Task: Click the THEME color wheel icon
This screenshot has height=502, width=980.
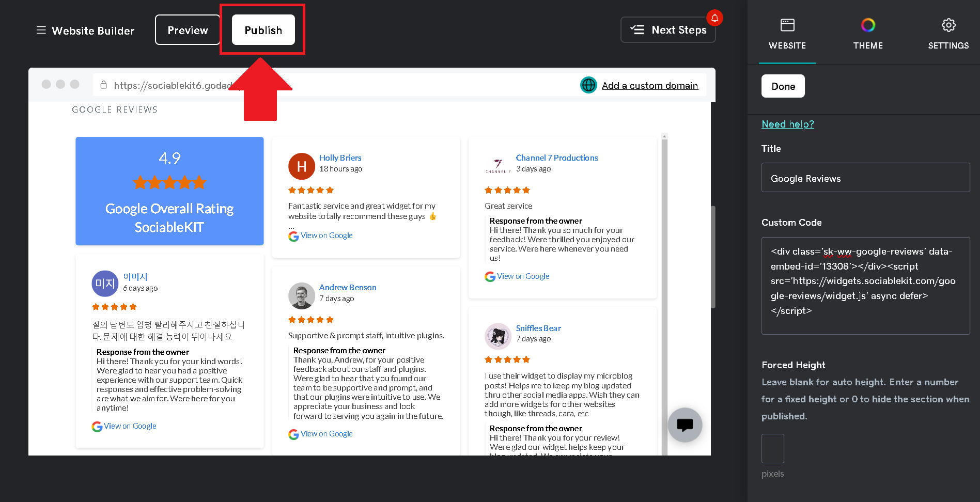Action: click(x=868, y=25)
